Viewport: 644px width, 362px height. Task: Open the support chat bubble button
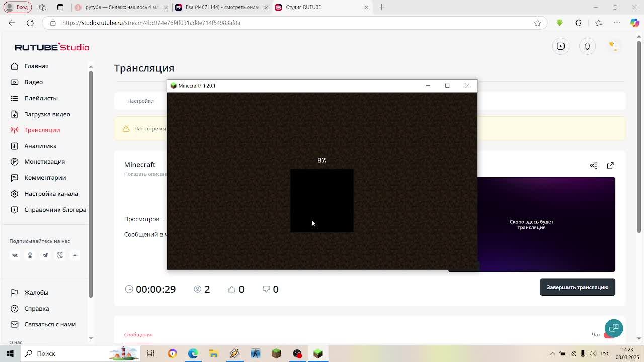pos(614,328)
